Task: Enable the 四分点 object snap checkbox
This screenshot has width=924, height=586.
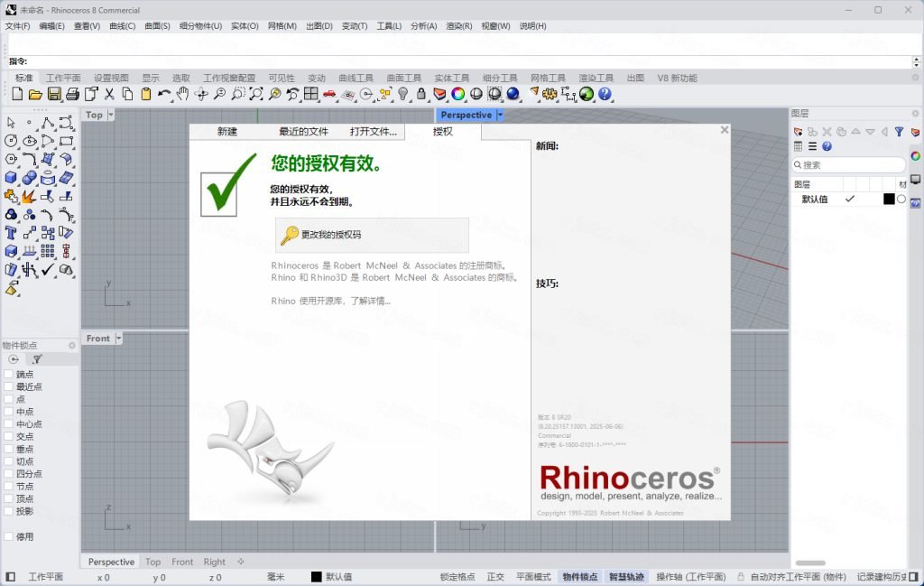Action: click(x=9, y=474)
